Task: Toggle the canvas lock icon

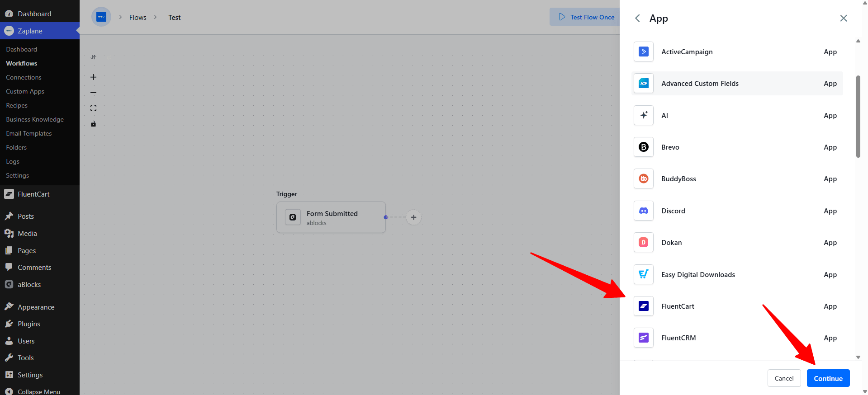Action: point(93,124)
